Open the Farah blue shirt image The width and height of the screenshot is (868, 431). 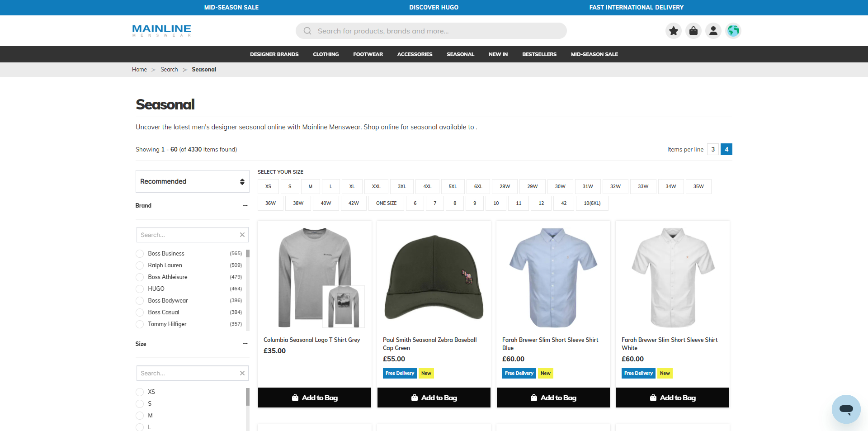[x=553, y=277]
